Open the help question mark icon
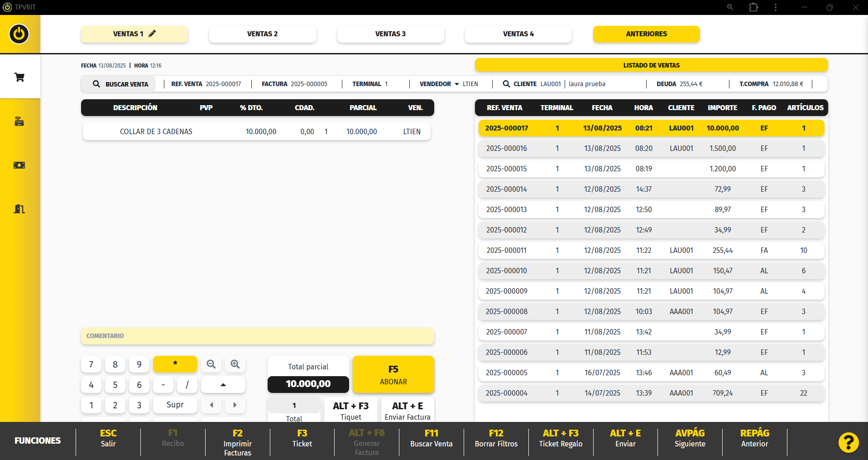This screenshot has width=868, height=460. click(848, 442)
